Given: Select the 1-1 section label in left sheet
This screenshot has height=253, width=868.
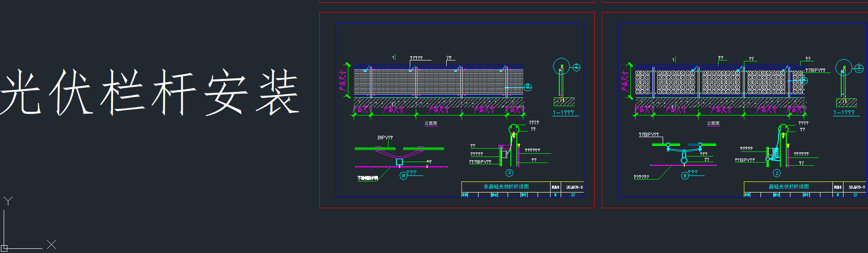Looking at the screenshot, I should (x=563, y=113).
